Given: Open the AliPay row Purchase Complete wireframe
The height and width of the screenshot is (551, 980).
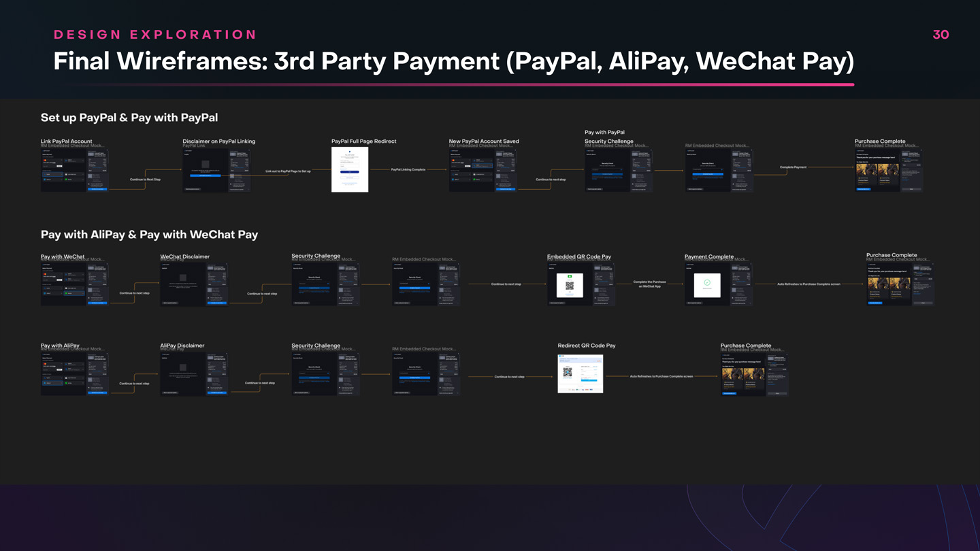Looking at the screenshot, I should tap(755, 373).
